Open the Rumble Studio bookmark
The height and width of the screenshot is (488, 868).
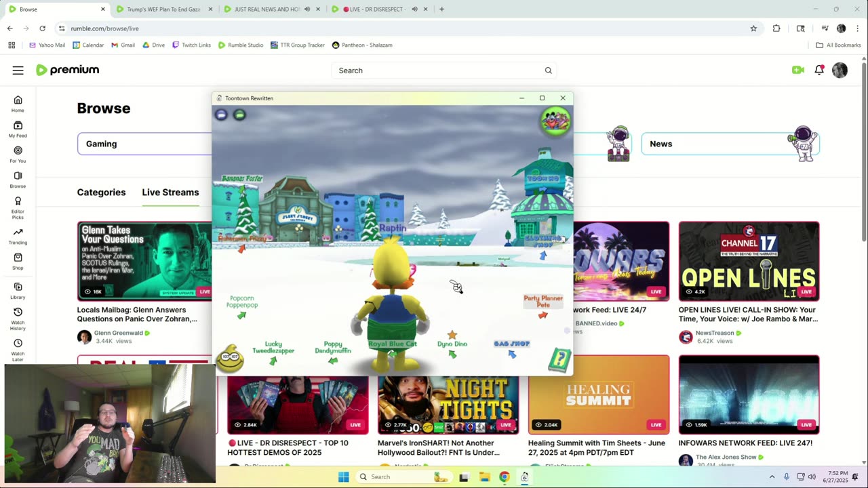241,45
